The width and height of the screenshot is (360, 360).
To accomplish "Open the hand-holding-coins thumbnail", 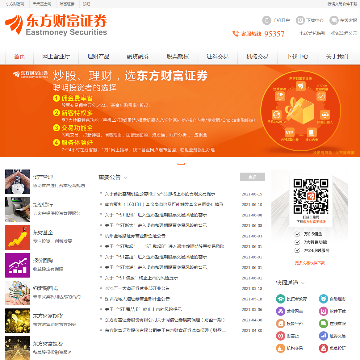I will coord(17,293).
